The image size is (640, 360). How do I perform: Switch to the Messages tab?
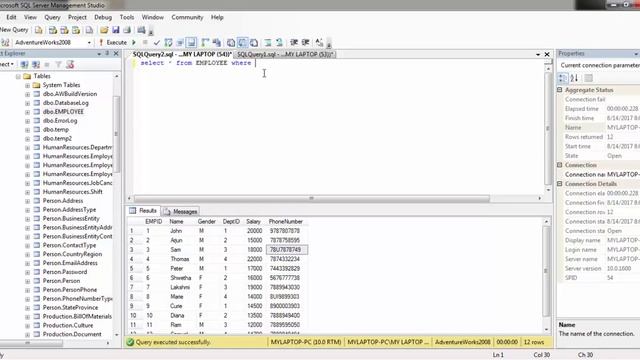tap(181, 211)
